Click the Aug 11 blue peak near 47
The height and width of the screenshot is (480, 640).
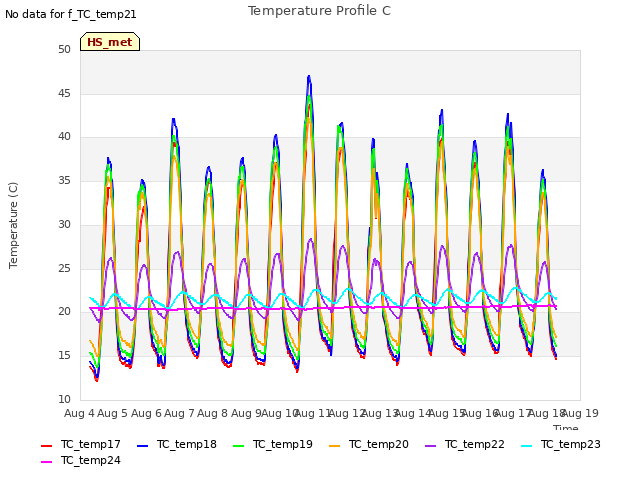(x=309, y=77)
